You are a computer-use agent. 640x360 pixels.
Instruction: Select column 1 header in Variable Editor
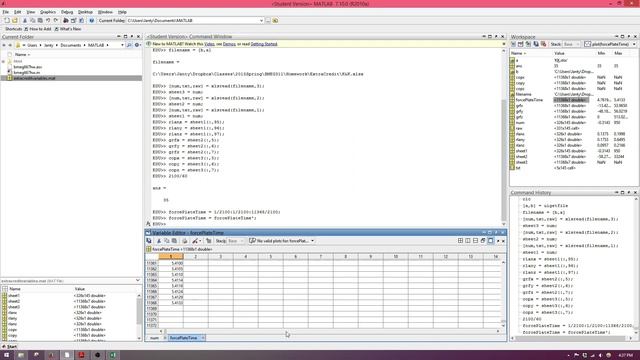[171, 256]
